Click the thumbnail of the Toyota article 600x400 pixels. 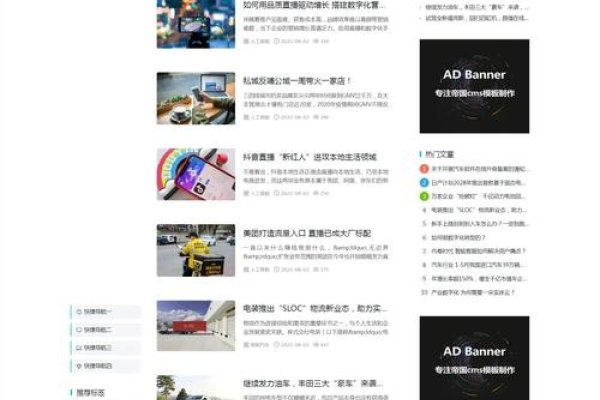pos(196,388)
